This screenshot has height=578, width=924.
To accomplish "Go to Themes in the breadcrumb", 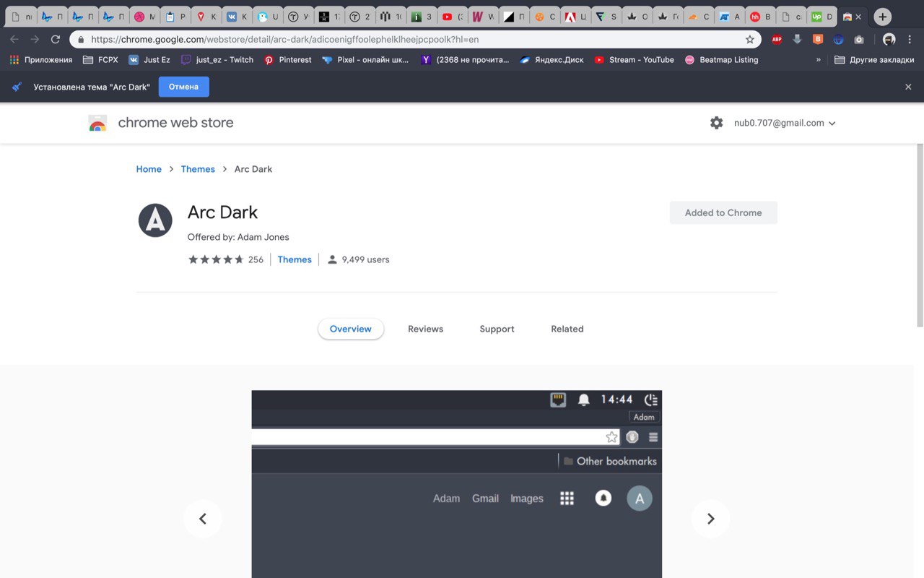I will coord(198,169).
